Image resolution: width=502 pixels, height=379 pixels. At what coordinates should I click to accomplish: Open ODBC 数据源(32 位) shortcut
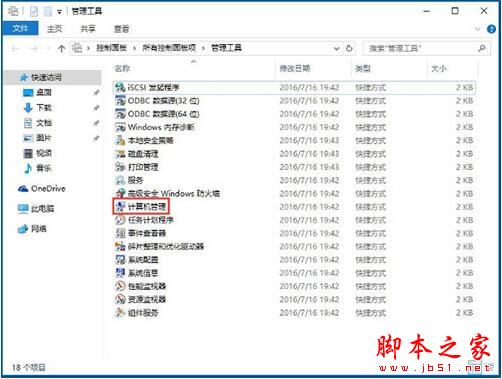(x=294, y=101)
